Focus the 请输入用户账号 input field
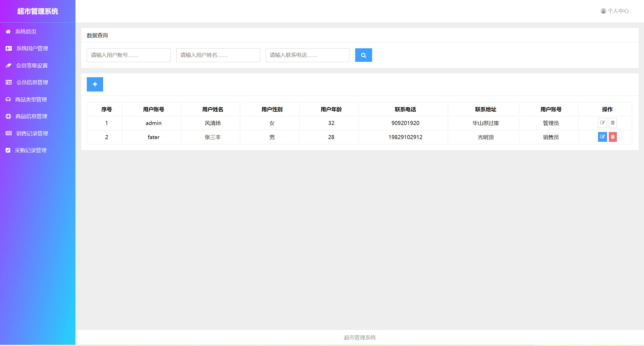This screenshot has width=644, height=346. (129, 55)
